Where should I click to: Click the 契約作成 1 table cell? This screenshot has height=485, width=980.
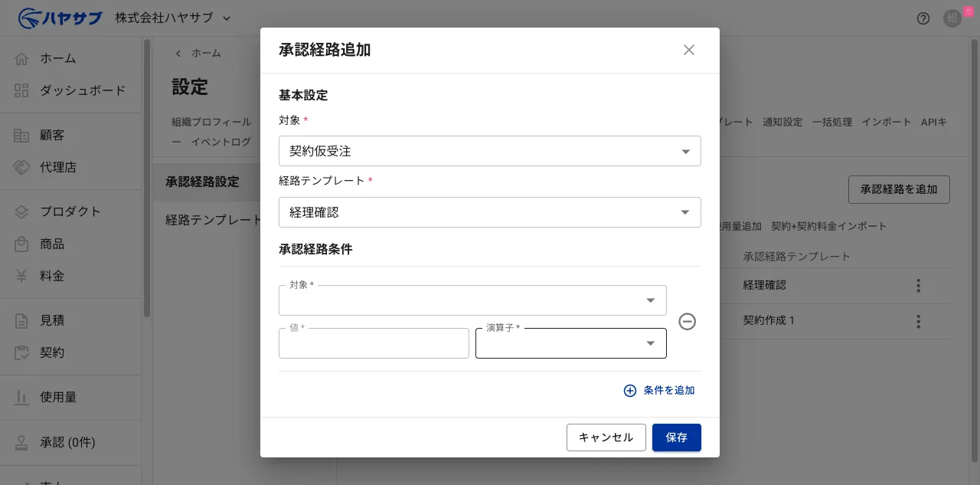(x=769, y=320)
